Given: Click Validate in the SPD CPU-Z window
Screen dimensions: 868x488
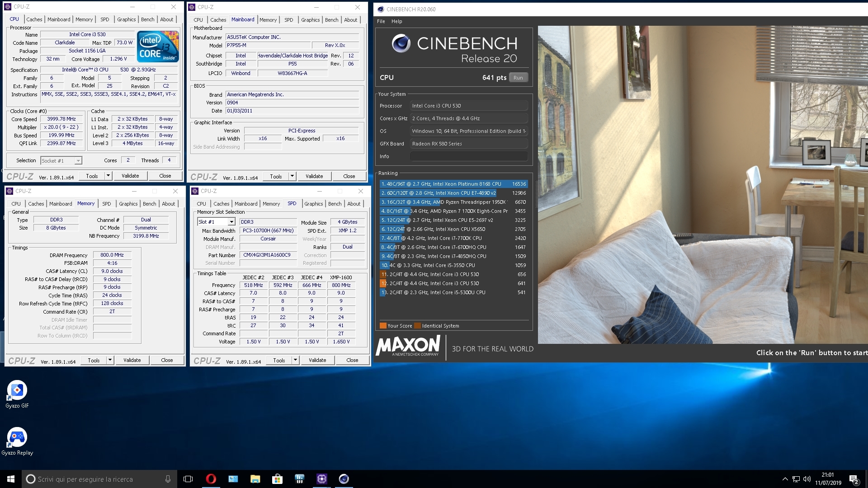Looking at the screenshot, I should (x=317, y=360).
